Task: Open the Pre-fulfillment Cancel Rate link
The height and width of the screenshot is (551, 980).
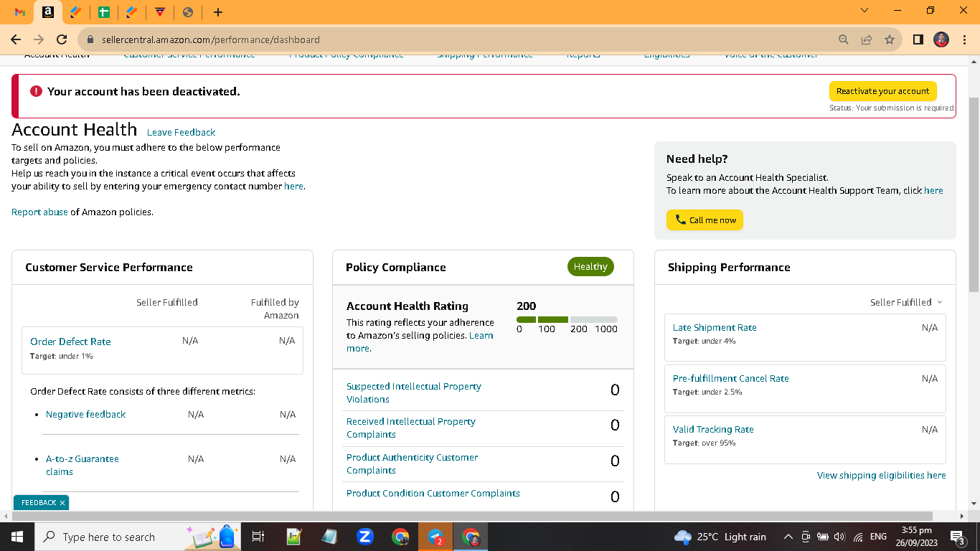Action: point(730,378)
